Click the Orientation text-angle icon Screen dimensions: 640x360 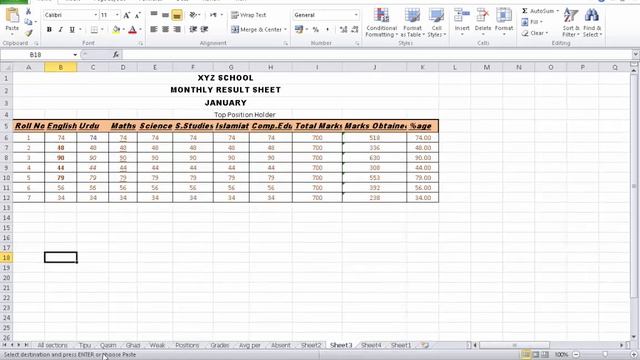point(193,15)
